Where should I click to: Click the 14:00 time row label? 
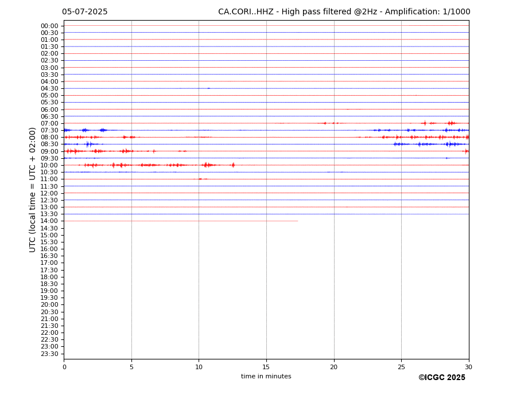click(49, 221)
